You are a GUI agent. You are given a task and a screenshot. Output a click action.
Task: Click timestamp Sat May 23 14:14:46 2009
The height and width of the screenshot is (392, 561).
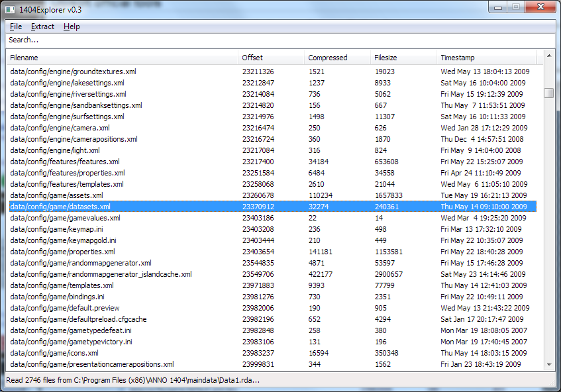click(x=483, y=274)
